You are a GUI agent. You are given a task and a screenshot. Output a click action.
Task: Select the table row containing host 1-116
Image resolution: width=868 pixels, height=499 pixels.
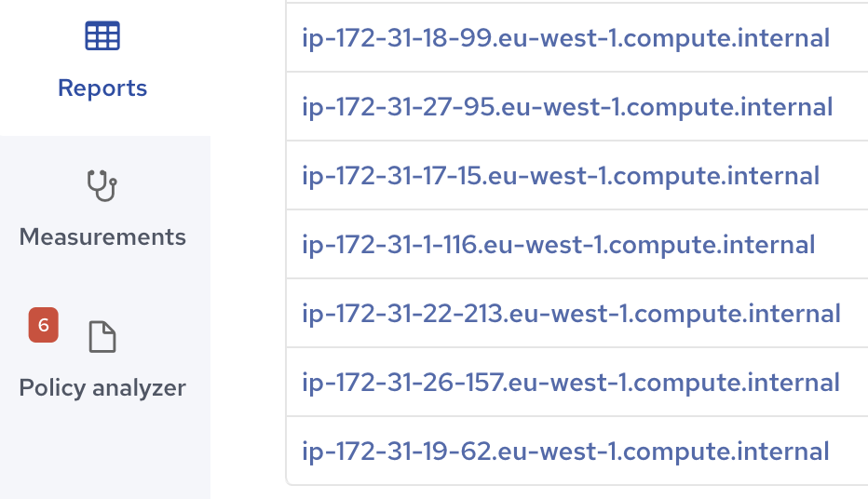tap(576, 245)
